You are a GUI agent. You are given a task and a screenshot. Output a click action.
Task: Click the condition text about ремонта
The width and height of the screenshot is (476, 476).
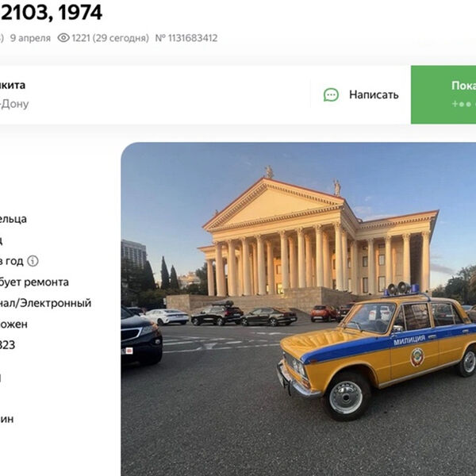click(34, 282)
